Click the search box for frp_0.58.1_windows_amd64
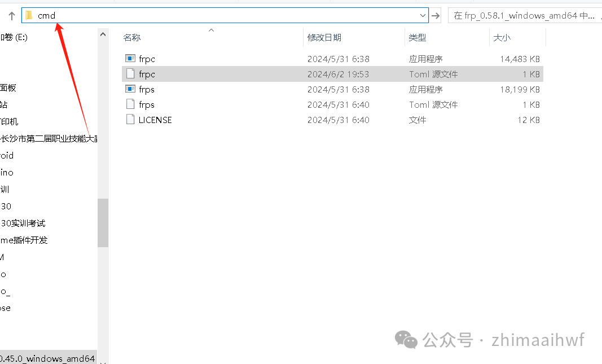Viewport: 602px width, 364px height. click(x=524, y=16)
